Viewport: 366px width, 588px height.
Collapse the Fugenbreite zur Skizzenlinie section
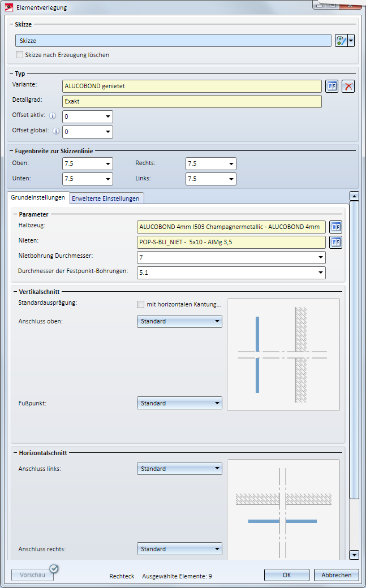(x=12, y=151)
